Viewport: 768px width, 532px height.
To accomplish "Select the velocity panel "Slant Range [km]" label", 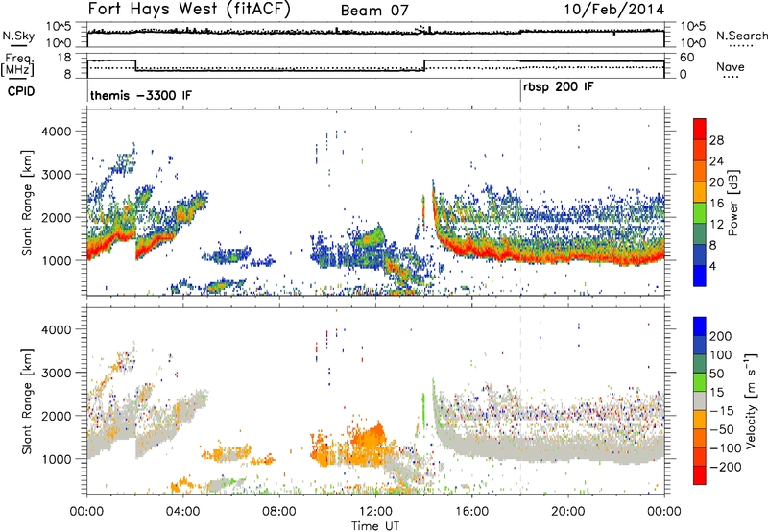I will pos(26,400).
